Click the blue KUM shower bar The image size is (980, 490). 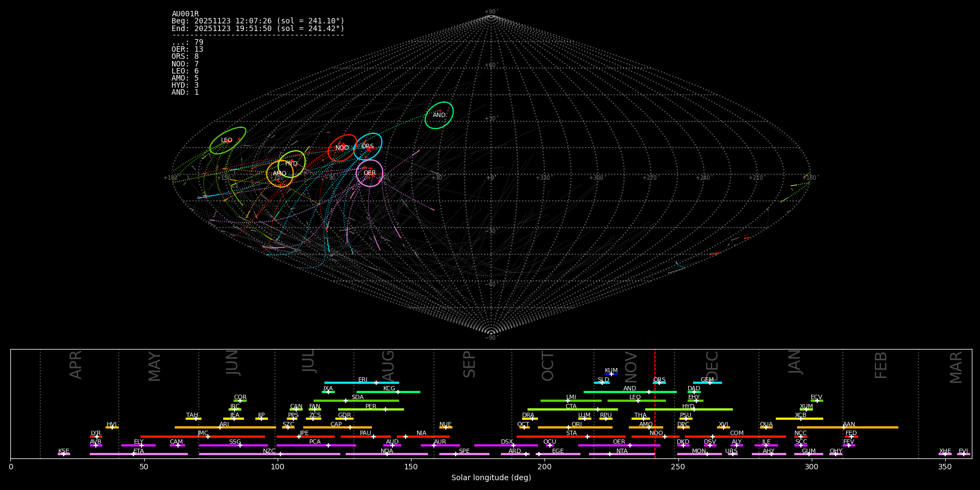coord(611,374)
